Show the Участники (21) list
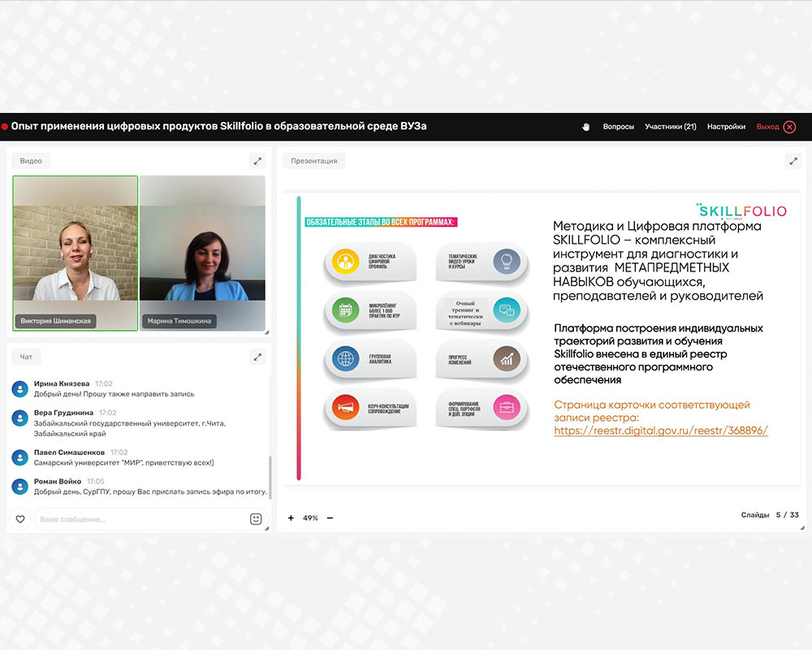812x650 pixels. tap(671, 127)
